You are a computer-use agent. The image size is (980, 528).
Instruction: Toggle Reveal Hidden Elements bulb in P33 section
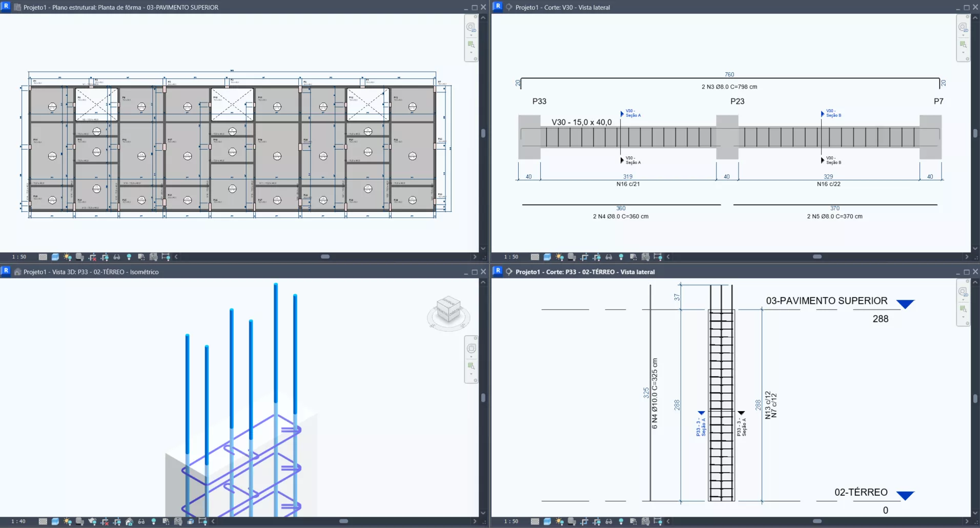621,521
